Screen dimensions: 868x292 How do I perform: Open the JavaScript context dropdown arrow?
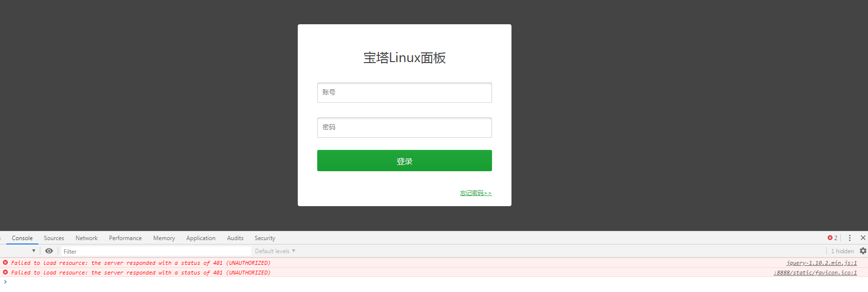coord(34,251)
